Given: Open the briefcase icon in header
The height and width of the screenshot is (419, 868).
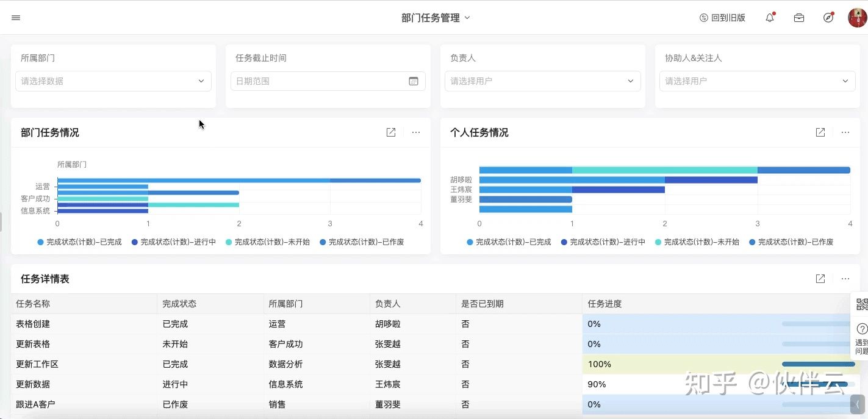Looking at the screenshot, I should pyautogui.click(x=798, y=18).
